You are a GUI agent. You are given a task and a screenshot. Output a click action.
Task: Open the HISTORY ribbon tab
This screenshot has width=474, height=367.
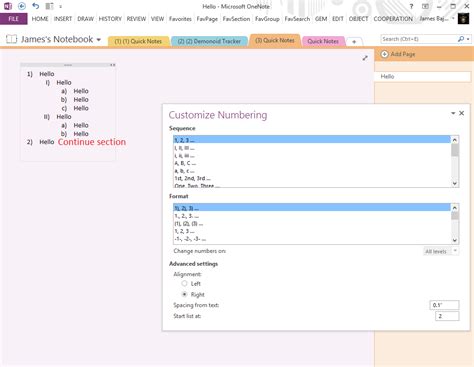tap(110, 19)
